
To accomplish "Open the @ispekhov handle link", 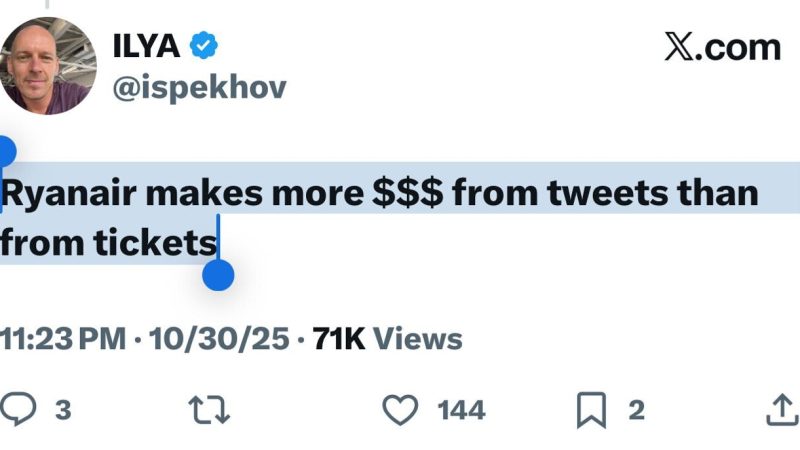I will (x=199, y=87).
